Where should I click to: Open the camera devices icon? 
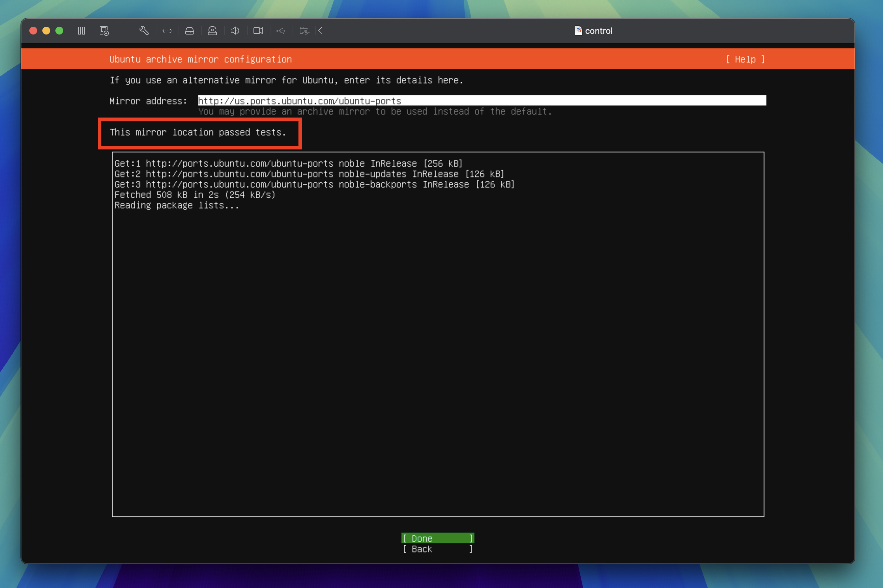click(212, 31)
